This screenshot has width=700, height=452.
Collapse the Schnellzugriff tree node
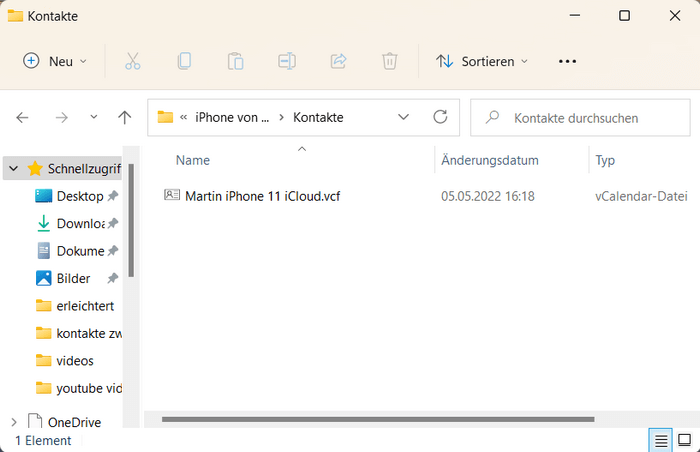(x=14, y=169)
